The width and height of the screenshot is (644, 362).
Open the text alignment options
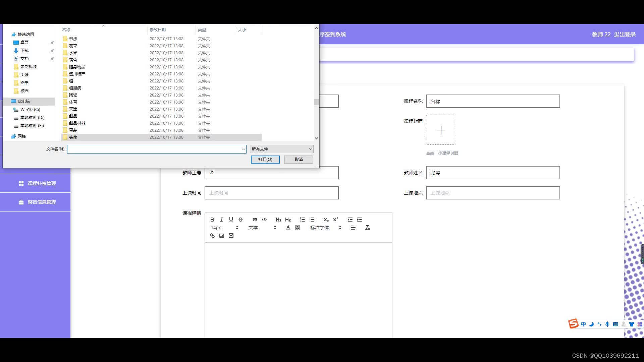tap(353, 228)
